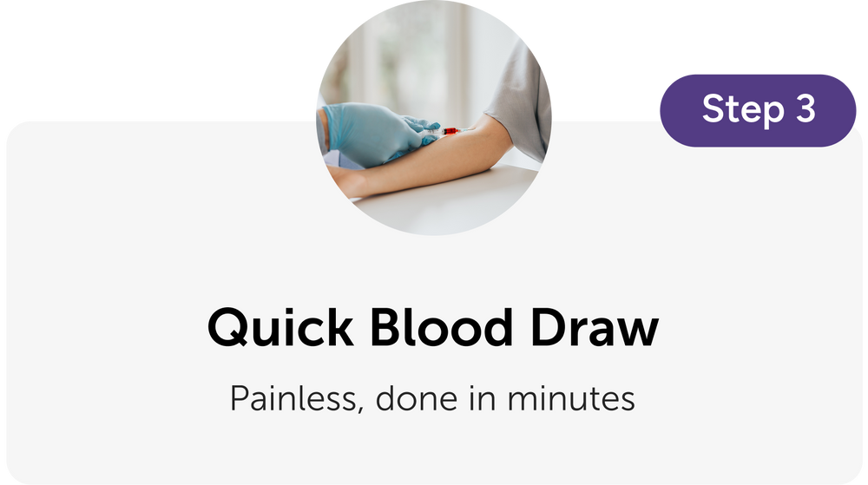Click the Quick Blood Draw heading
The height and width of the screenshot is (485, 868).
(x=433, y=328)
